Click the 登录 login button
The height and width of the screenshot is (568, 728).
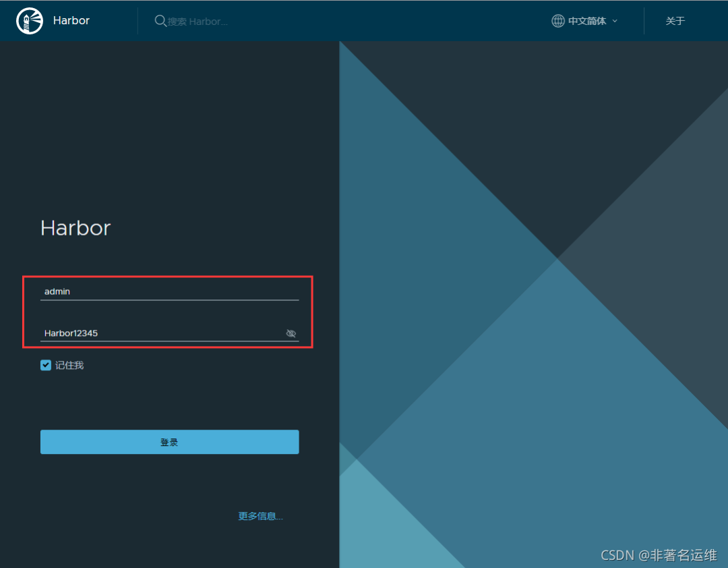coord(169,442)
